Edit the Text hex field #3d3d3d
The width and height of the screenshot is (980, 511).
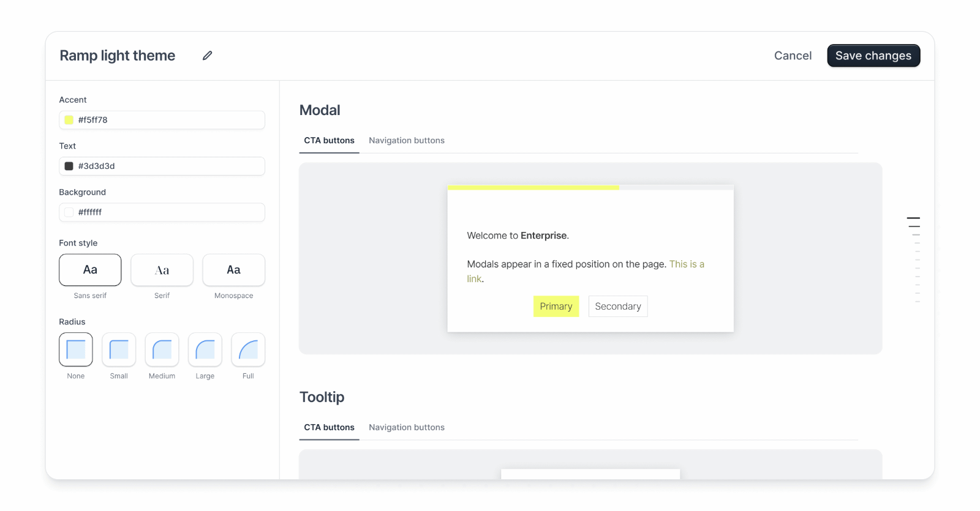[x=162, y=166]
